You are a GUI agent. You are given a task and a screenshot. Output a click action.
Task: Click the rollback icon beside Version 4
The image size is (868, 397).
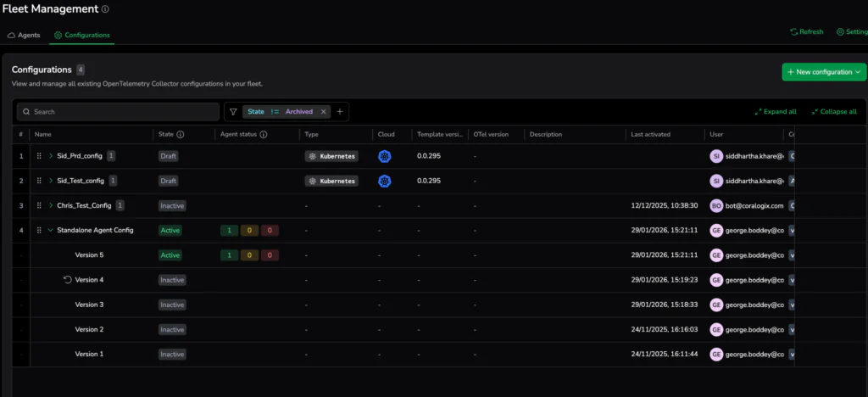click(x=68, y=280)
